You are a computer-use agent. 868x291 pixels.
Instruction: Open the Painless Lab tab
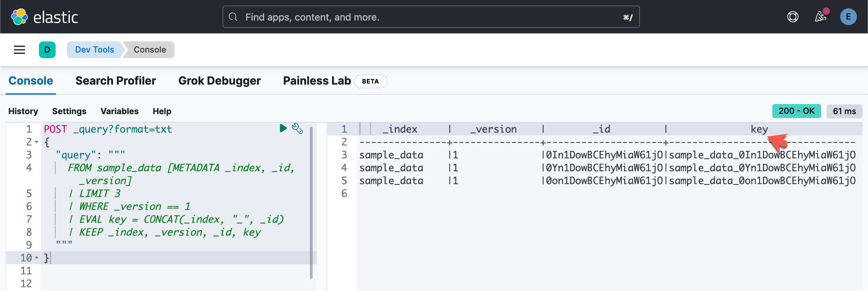317,81
